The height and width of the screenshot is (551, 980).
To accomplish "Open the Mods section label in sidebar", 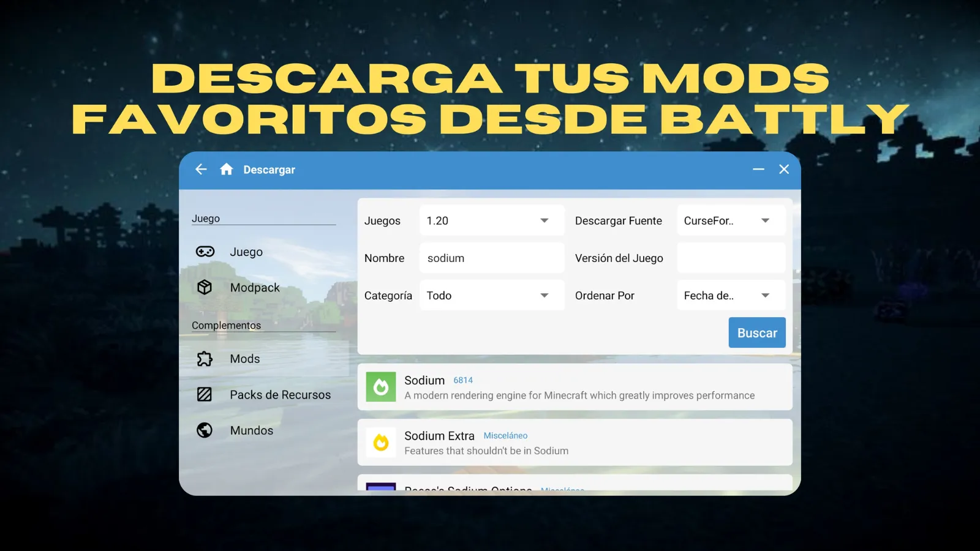I will click(245, 359).
